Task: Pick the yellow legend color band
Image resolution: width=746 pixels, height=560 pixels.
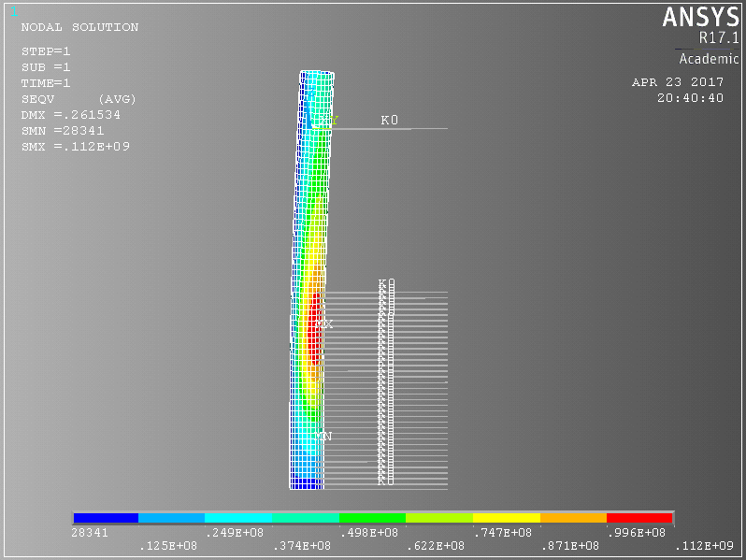Action: tap(507, 518)
